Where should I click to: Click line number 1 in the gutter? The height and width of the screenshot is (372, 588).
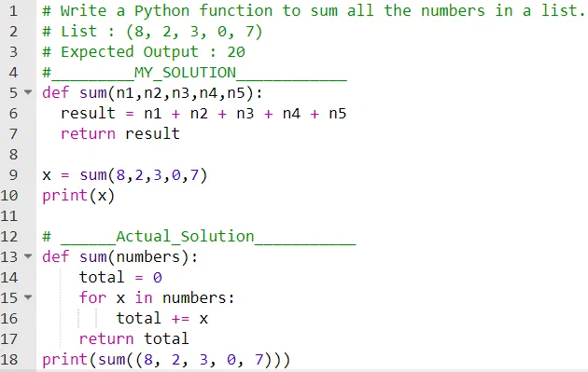pyautogui.click(x=13, y=11)
